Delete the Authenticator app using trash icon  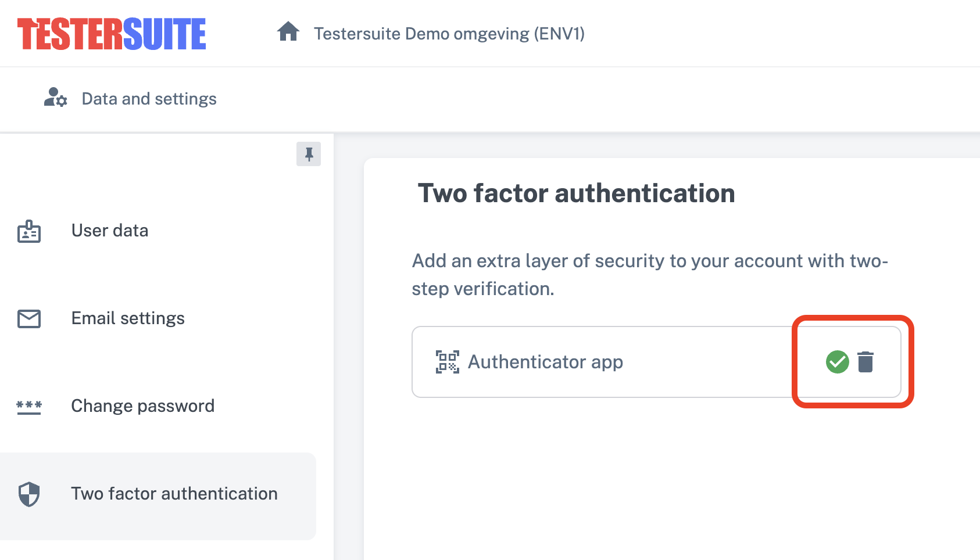click(x=865, y=362)
